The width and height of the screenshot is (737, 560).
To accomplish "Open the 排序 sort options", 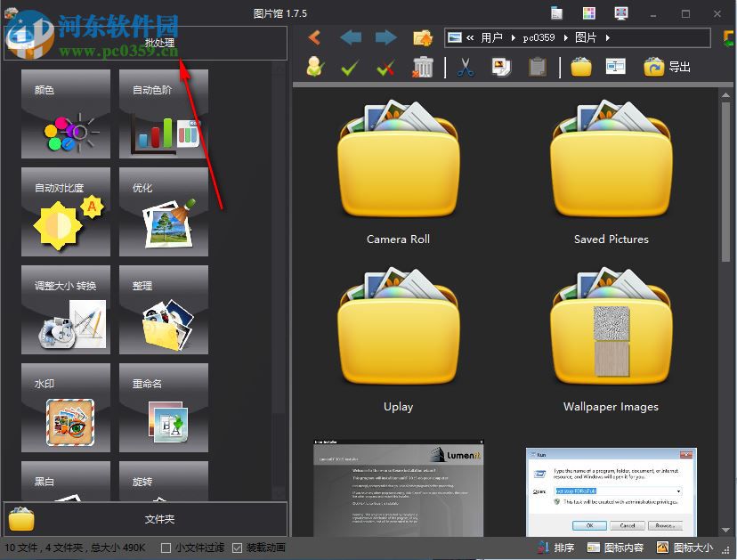I will (563, 548).
